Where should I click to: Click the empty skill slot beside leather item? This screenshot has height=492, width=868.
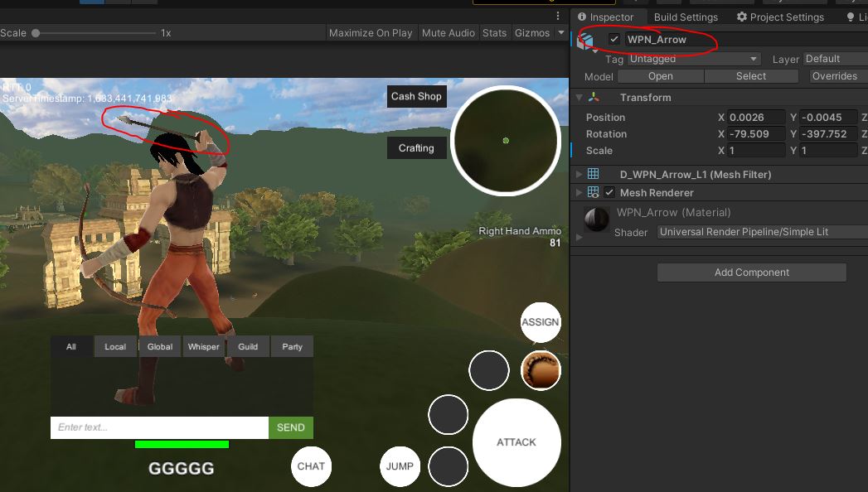tap(489, 370)
